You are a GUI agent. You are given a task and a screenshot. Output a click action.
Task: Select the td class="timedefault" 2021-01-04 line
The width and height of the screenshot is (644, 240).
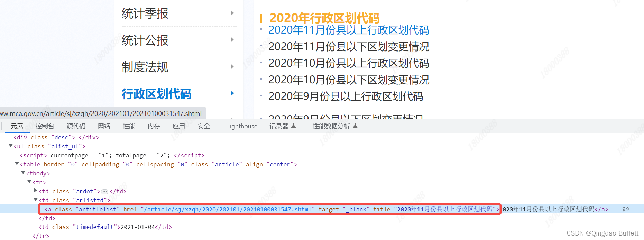pyautogui.click(x=105, y=227)
